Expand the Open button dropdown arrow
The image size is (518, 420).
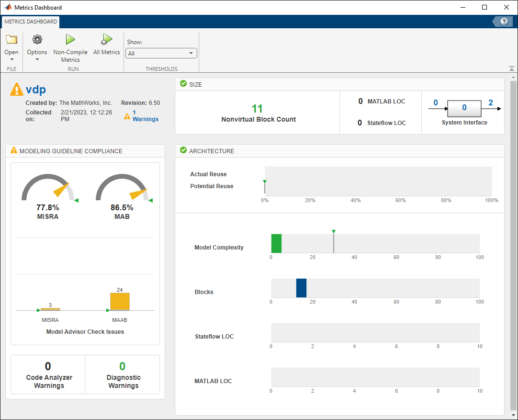point(11,60)
